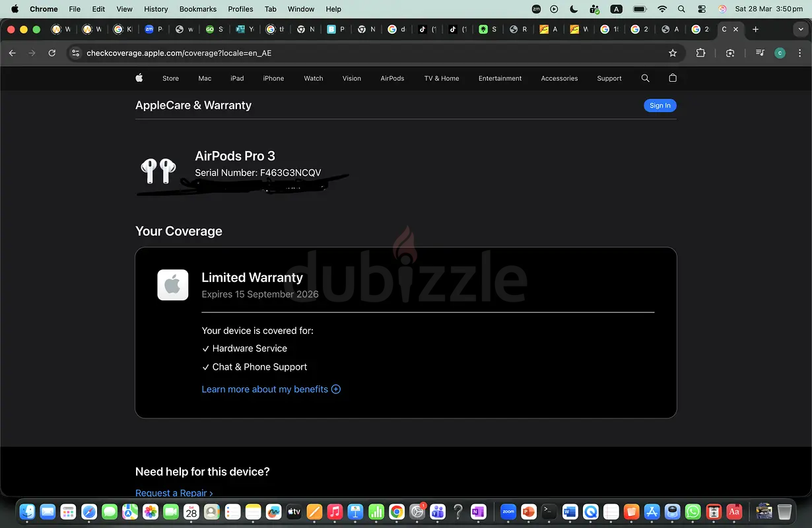This screenshot has width=812, height=528.
Task: Go to Store in site navigation
Action: pyautogui.click(x=170, y=78)
